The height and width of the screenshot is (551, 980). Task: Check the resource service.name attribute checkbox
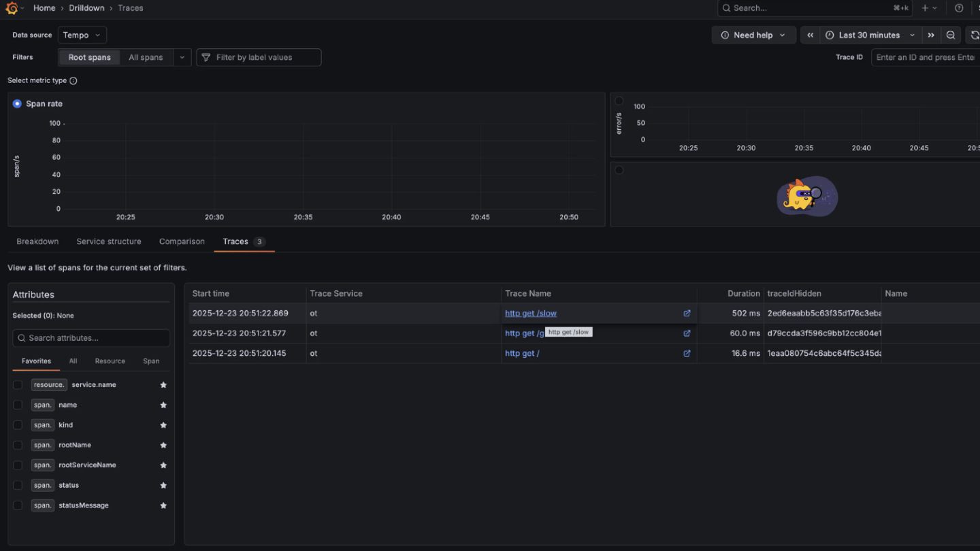18,385
